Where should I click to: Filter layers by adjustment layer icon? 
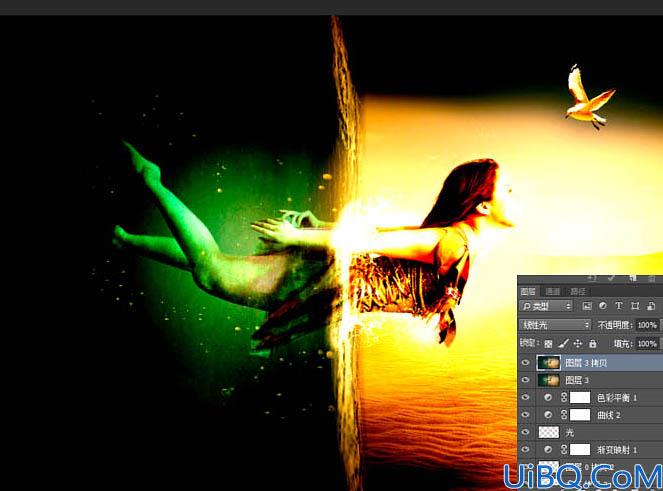coord(603,306)
